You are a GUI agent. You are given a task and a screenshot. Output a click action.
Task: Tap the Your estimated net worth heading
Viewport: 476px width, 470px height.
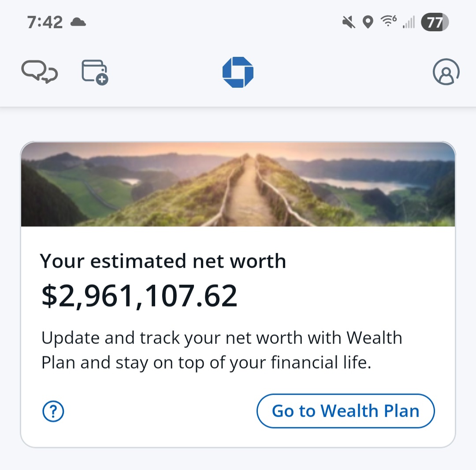point(163,261)
